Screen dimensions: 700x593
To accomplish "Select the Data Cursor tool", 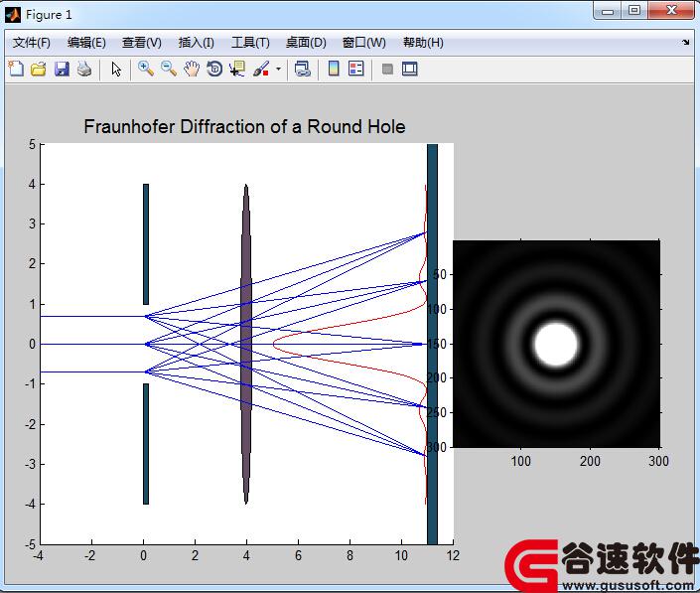I will tap(237, 69).
